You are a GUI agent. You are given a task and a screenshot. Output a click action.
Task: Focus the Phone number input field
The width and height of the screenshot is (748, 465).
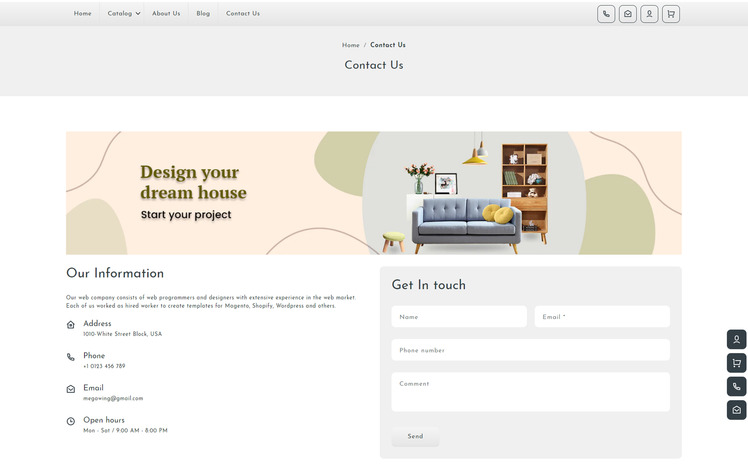coord(530,350)
